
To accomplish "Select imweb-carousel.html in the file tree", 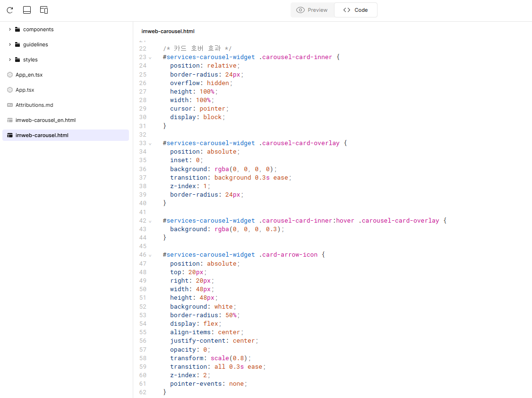I will tap(42, 135).
